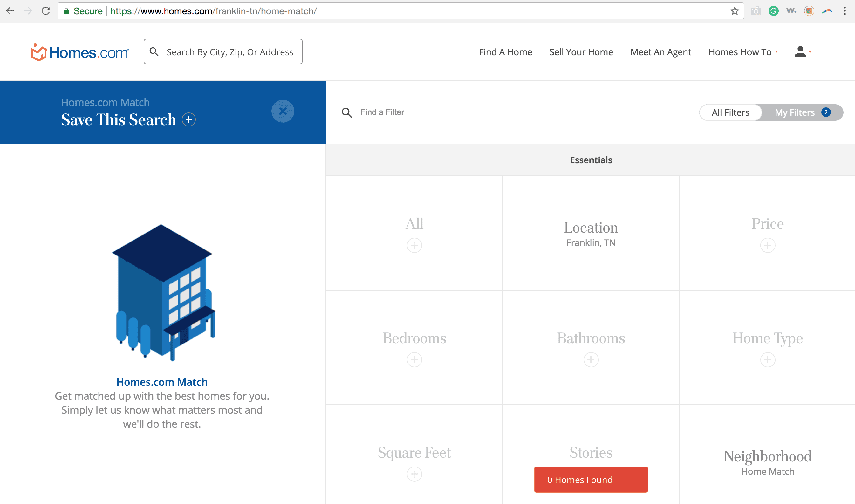This screenshot has width=855, height=504.
Task: Open the colorful circle extension icon
Action: (809, 11)
